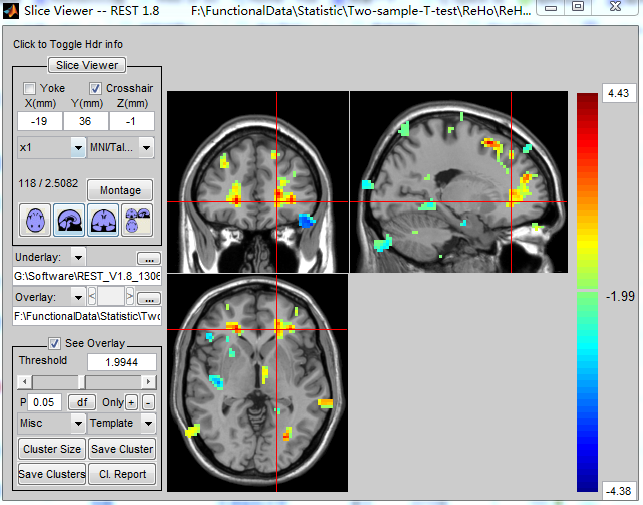Click the Underlay file path field
Image resolution: width=643 pixels, height=505 pixels.
point(87,276)
